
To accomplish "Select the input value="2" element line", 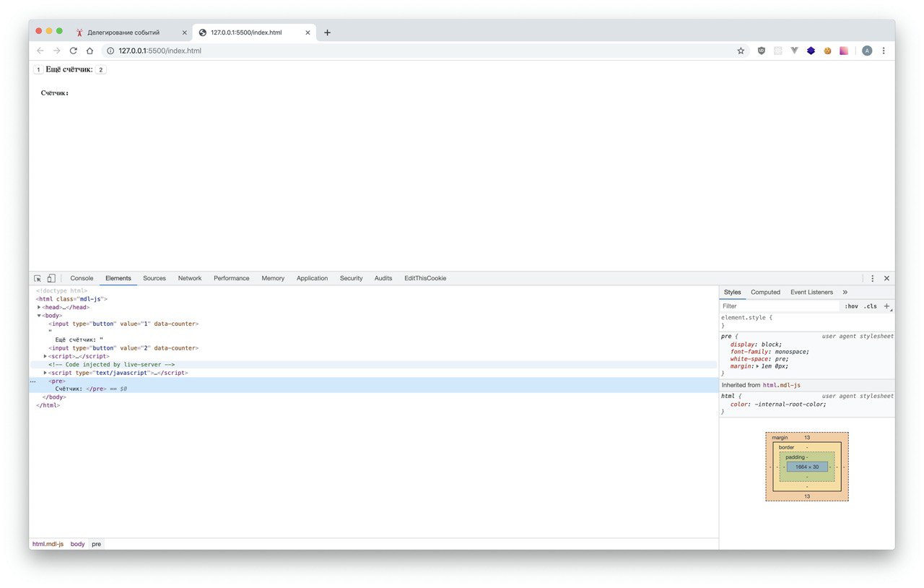I will coord(123,348).
